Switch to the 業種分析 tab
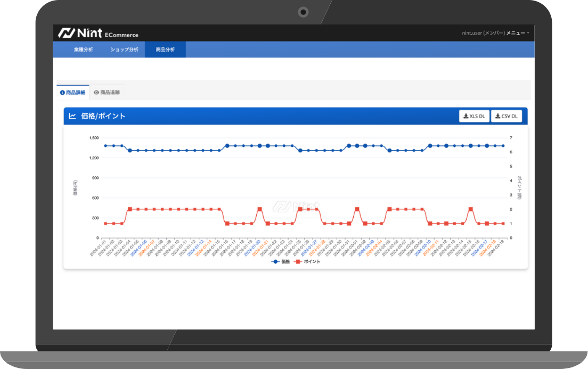This screenshot has height=369, width=588. [x=83, y=50]
